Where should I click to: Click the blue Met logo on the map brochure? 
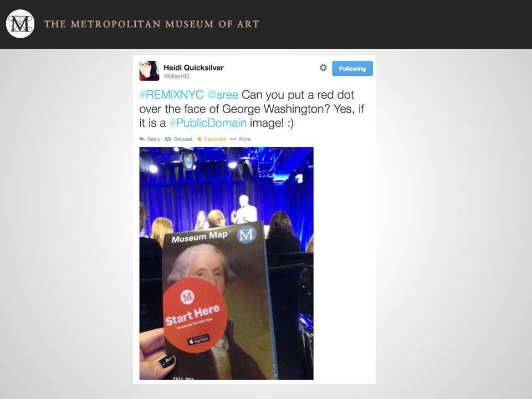(x=246, y=234)
